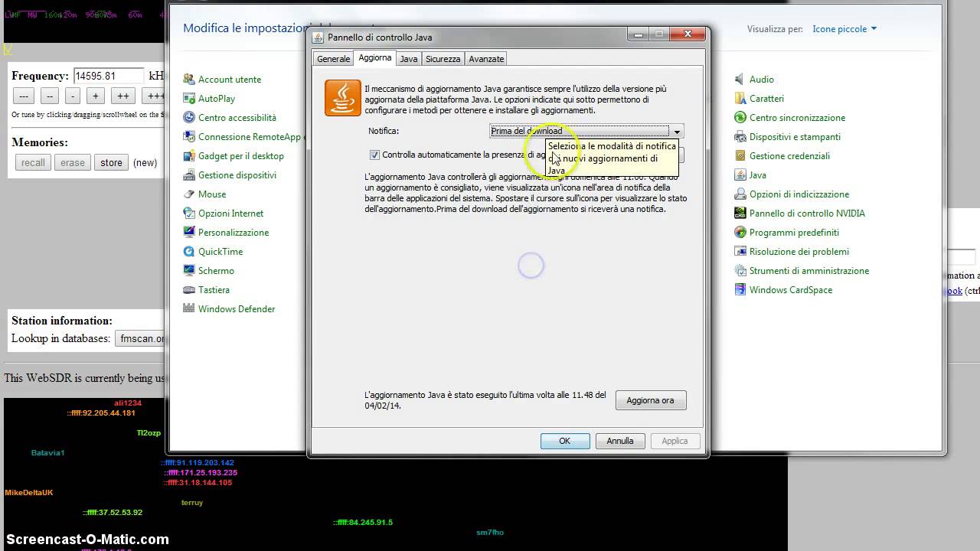Open the AutoPlay icon
Image resolution: width=980 pixels, height=551 pixels.
pos(189,99)
